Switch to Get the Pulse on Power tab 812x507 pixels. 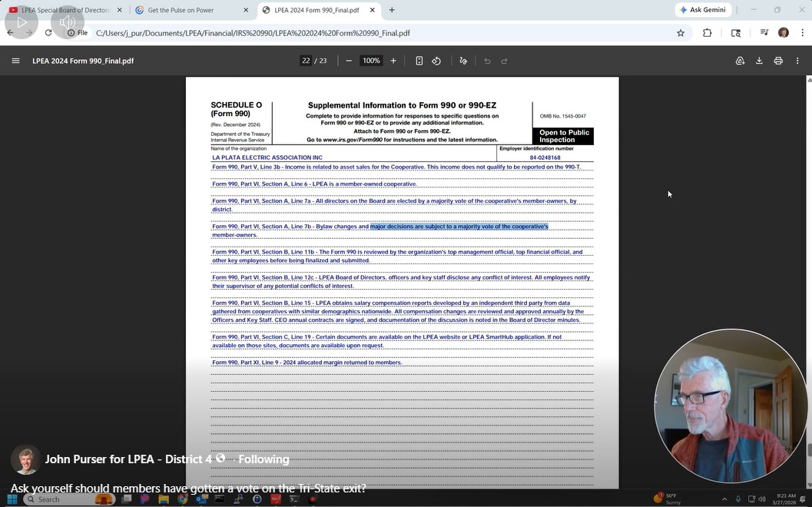[x=190, y=10]
